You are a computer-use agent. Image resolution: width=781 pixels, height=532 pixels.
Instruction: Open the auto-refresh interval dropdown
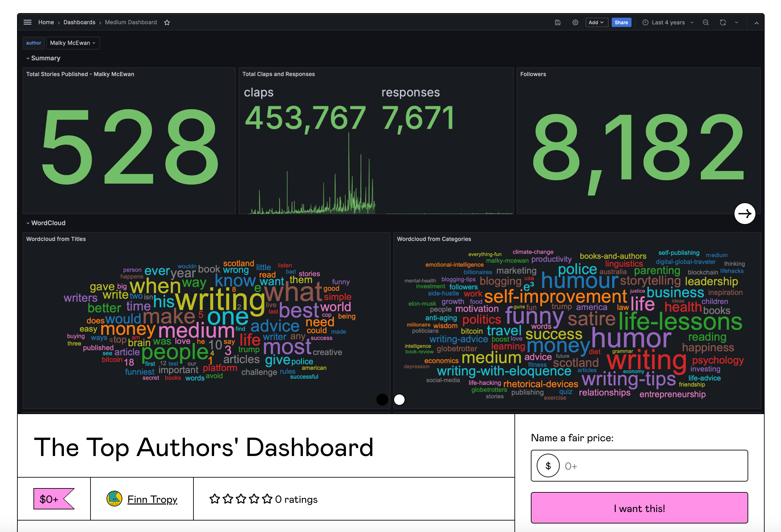coord(736,23)
